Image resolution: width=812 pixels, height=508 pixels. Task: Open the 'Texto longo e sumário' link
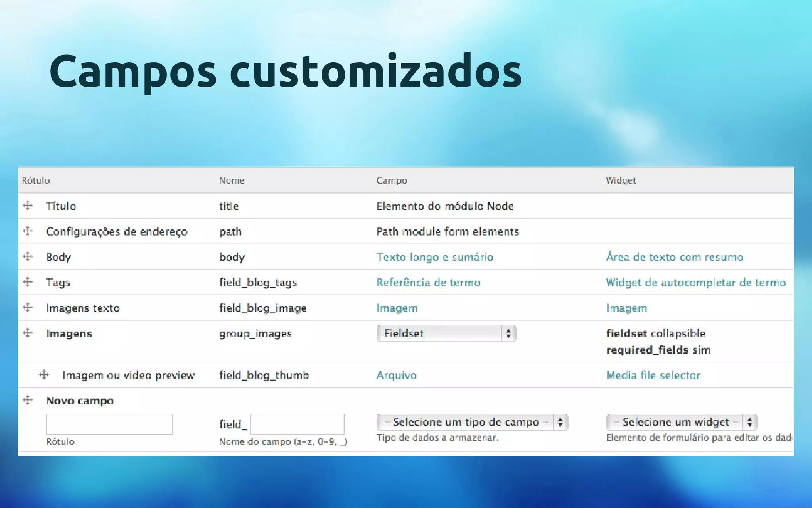point(435,257)
